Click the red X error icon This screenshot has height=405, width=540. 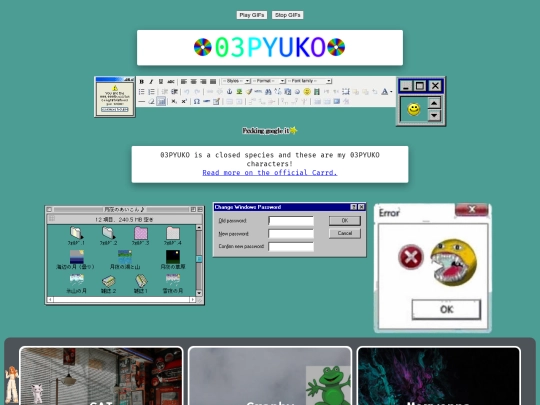click(411, 257)
